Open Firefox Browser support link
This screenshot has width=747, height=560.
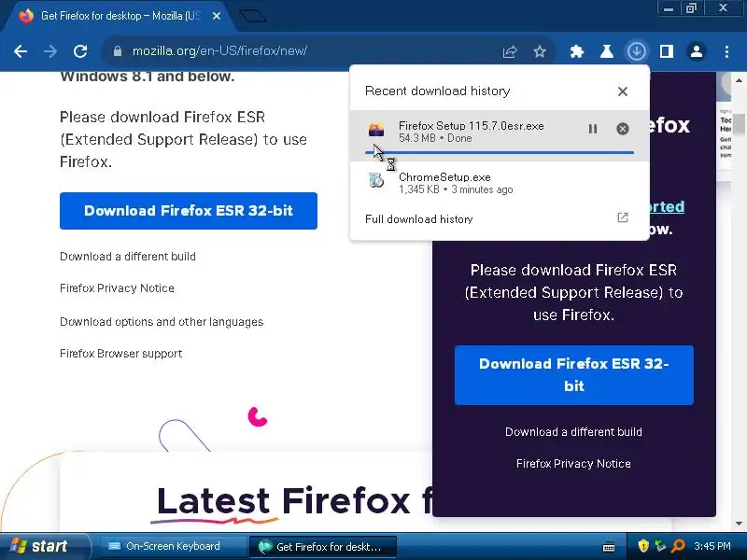tap(121, 354)
